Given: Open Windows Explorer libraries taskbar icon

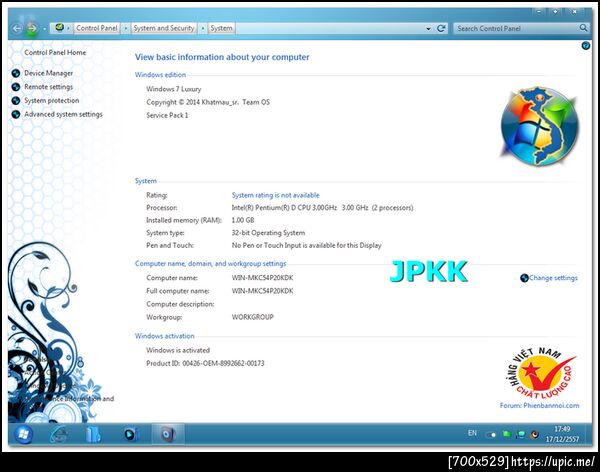Looking at the screenshot, I should pyautogui.click(x=93, y=434).
